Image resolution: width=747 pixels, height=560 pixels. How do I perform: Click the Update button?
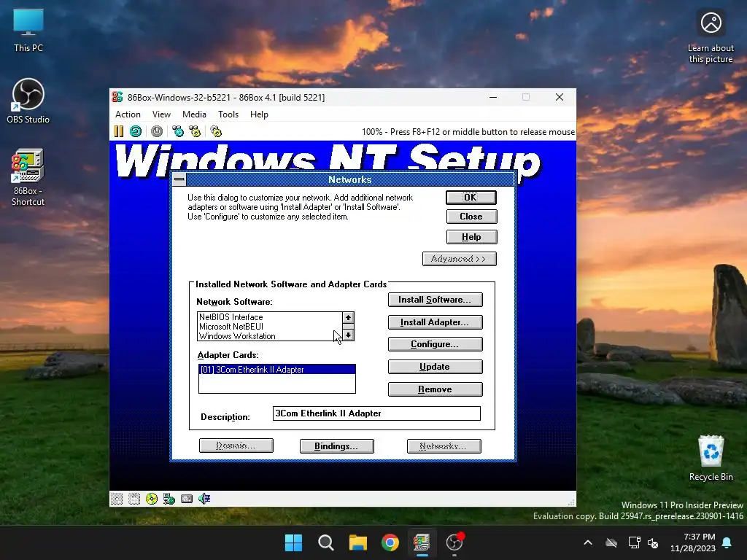(435, 367)
